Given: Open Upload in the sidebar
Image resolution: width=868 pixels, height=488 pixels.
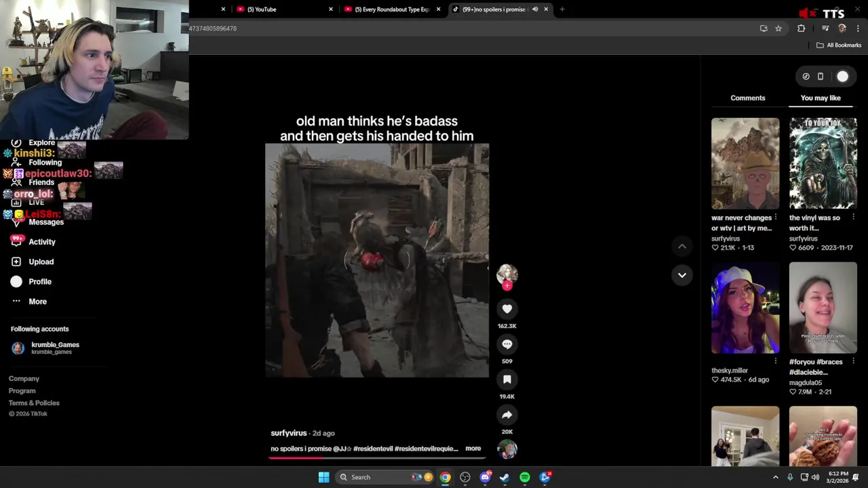Looking at the screenshot, I should click(41, 262).
